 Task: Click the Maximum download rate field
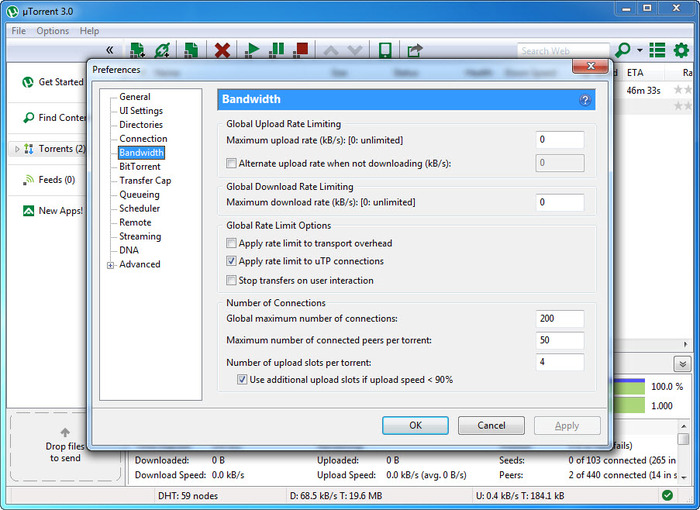(560, 202)
